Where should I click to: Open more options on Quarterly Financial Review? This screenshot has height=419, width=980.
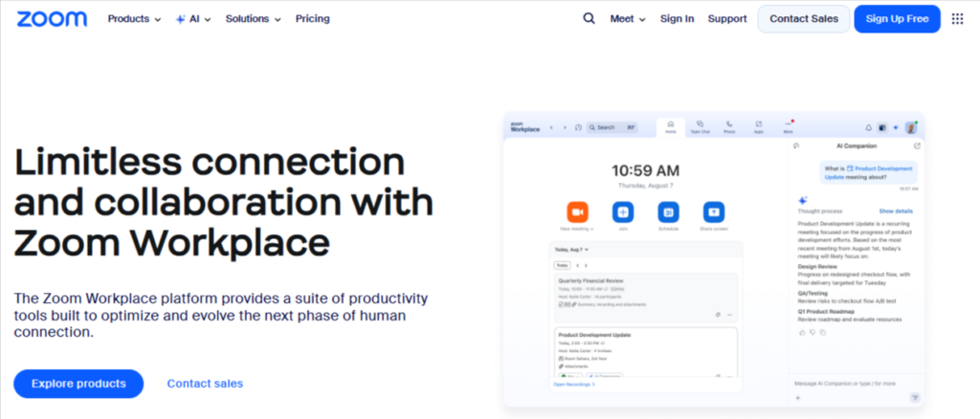tap(729, 315)
